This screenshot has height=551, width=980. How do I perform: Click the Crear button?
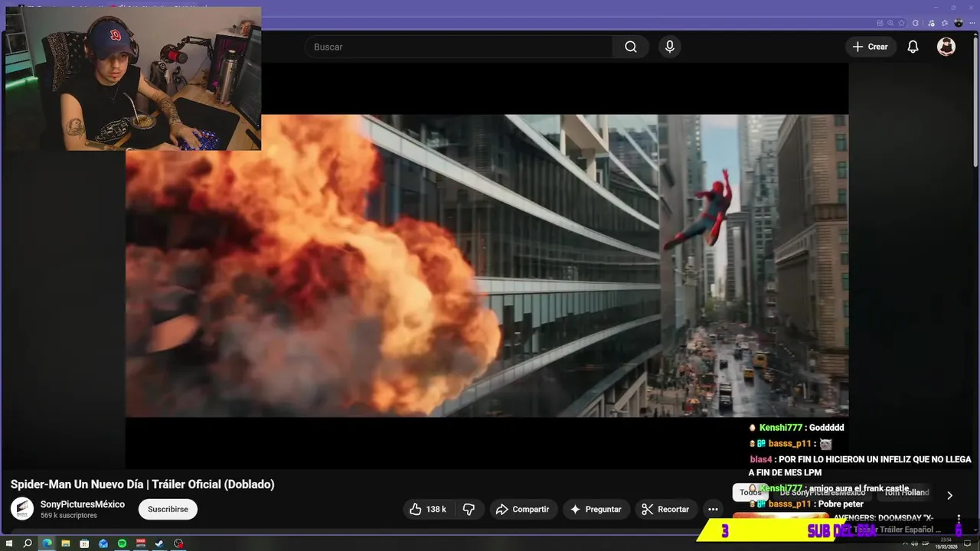(x=871, y=47)
